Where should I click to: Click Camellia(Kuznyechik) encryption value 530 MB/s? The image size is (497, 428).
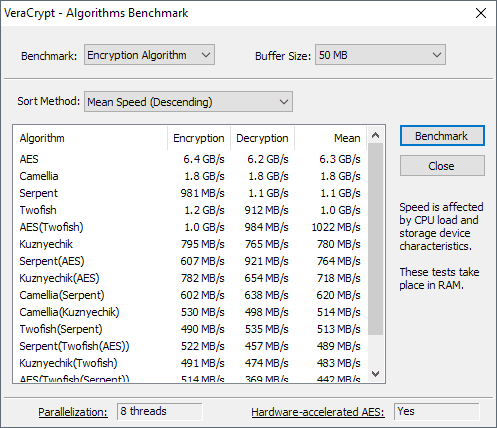pyautogui.click(x=203, y=312)
